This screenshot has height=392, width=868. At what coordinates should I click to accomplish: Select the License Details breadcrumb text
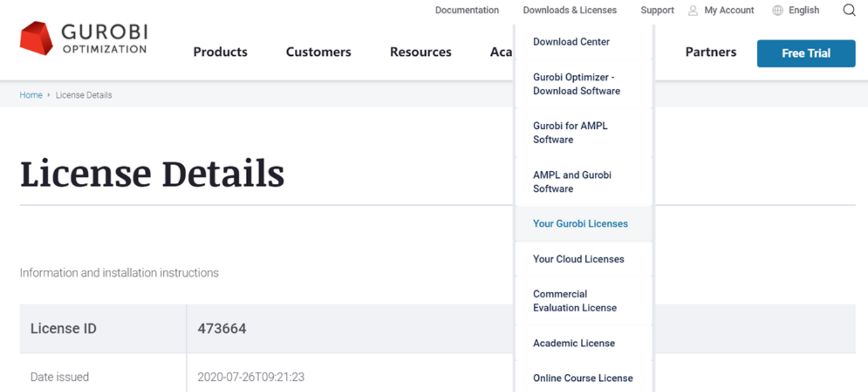coord(84,95)
